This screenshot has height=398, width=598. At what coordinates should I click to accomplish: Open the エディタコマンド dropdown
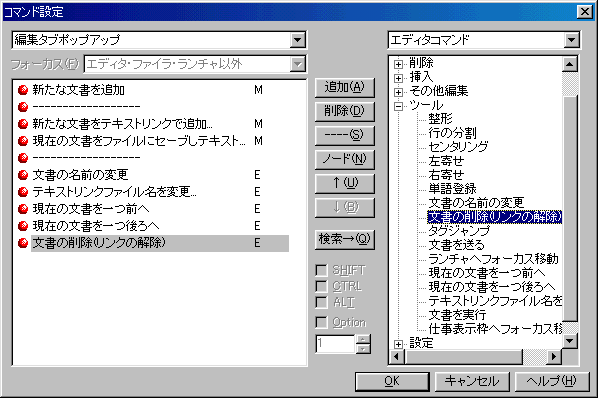[x=571, y=40]
